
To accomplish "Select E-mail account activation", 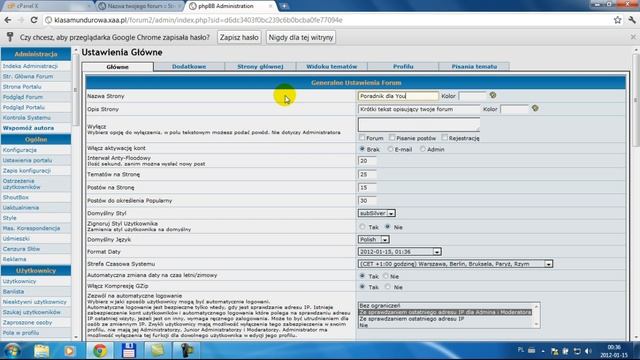I will [390, 149].
